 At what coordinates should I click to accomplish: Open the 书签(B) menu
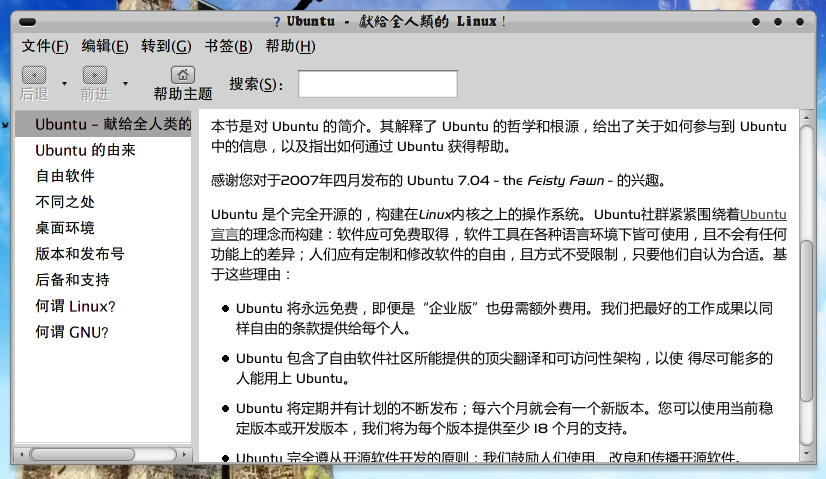click(x=229, y=46)
